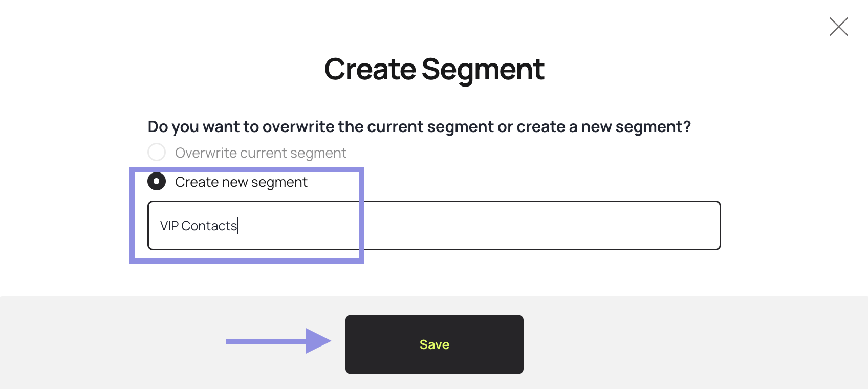The width and height of the screenshot is (868, 389).
Task: Click the overwrite-or-create question text
Action: [x=419, y=126]
